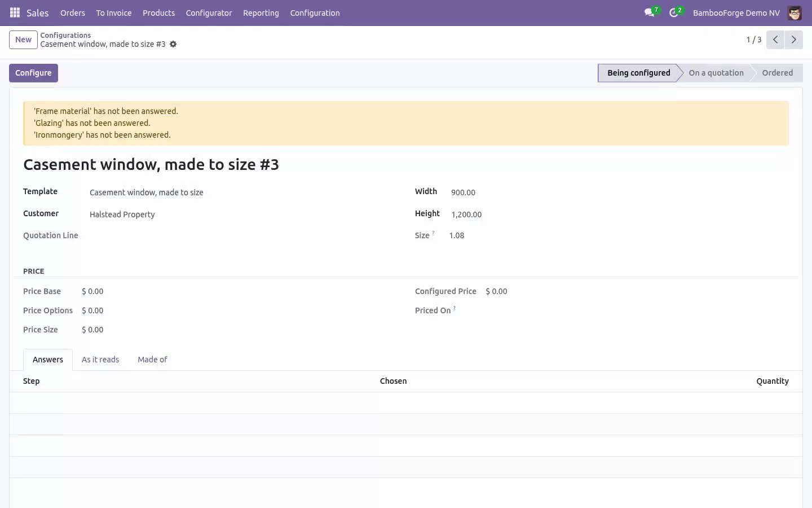Select the Ordered status
Viewport: 812px width, 508px height.
(x=777, y=73)
